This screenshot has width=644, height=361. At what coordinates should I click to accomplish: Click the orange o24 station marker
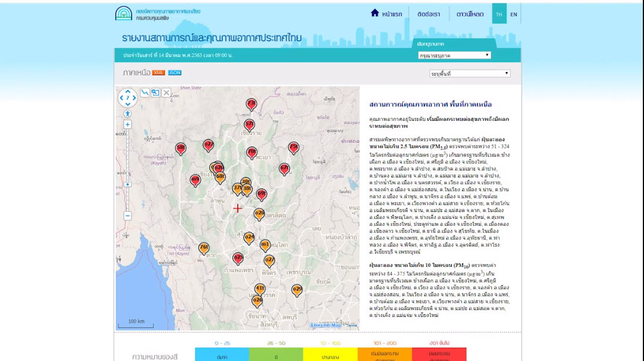pos(249,237)
